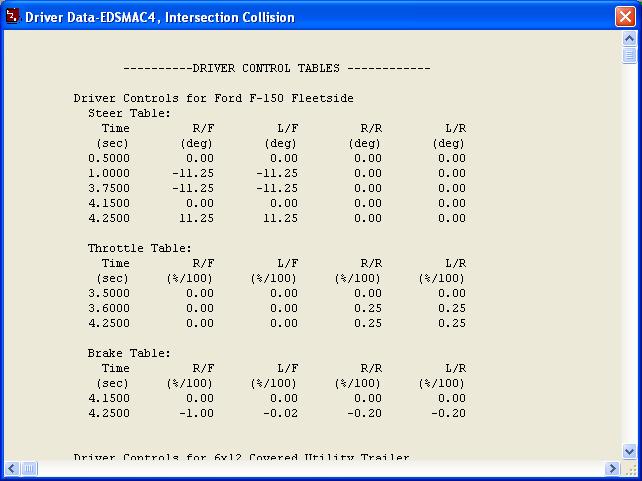Viewport: 642px width, 481px height.
Task: Click the 3.7500 time entry in the Steer Table
Action: [108, 188]
